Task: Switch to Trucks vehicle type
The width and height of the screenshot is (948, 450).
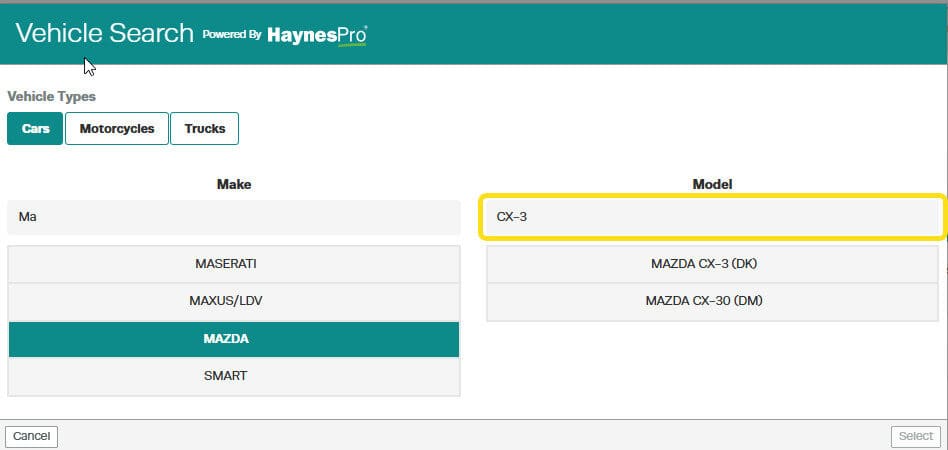Action: point(204,128)
